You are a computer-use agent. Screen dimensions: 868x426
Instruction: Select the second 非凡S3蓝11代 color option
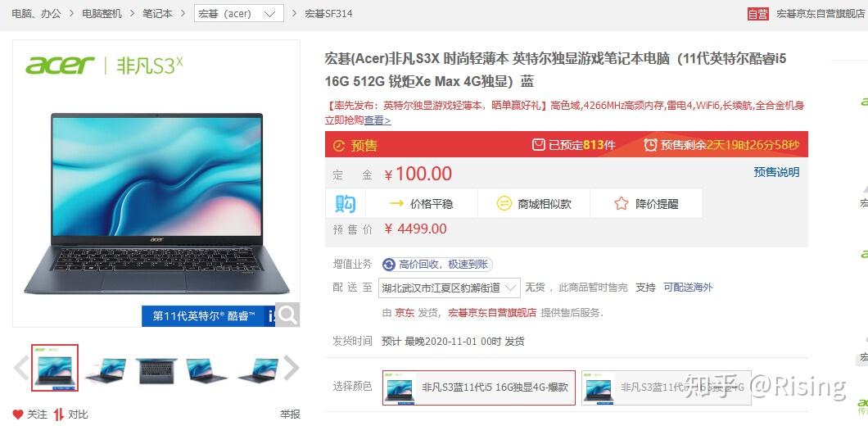666,387
